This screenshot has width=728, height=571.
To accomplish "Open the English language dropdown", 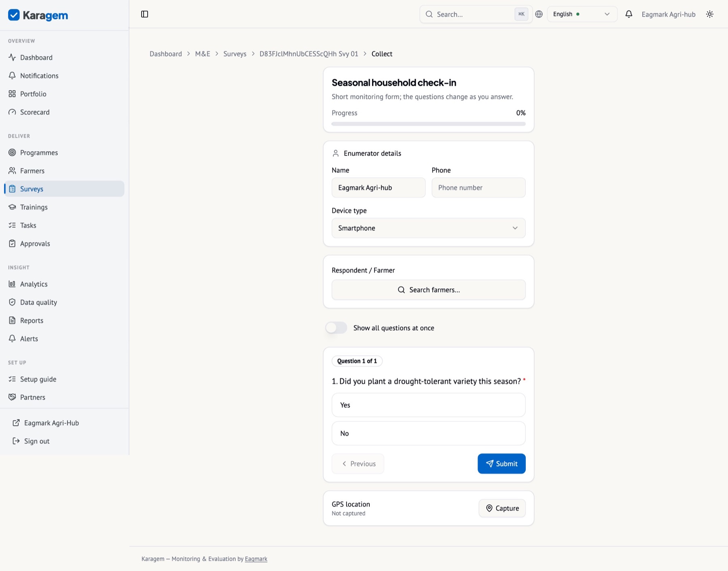I will click(582, 14).
